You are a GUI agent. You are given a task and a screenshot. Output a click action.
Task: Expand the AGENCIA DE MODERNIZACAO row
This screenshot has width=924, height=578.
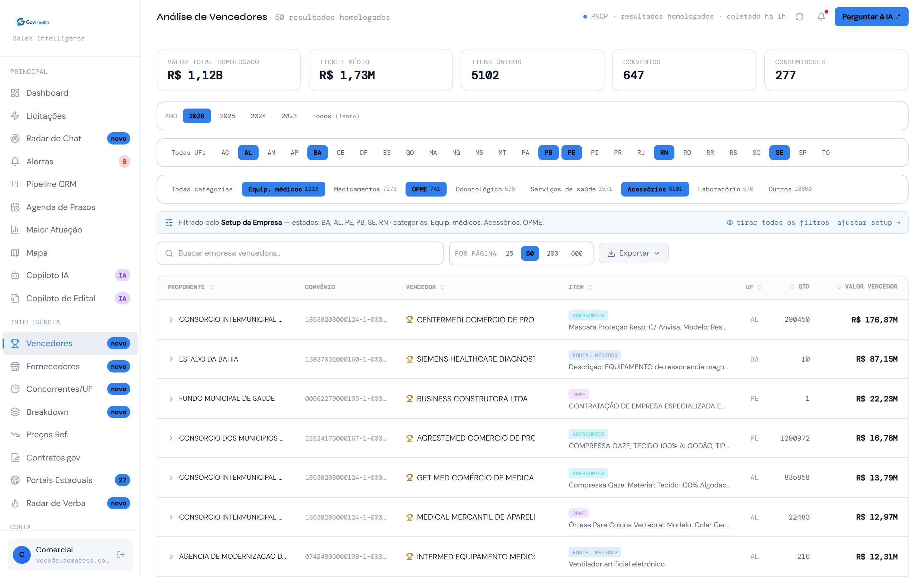[171, 556]
